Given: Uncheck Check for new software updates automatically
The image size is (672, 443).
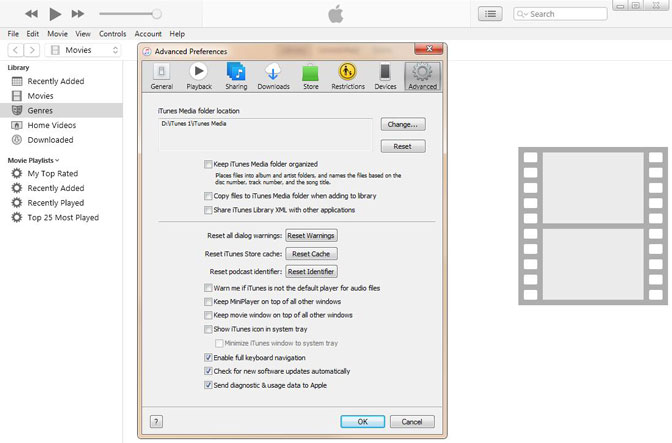Looking at the screenshot, I should click(208, 371).
